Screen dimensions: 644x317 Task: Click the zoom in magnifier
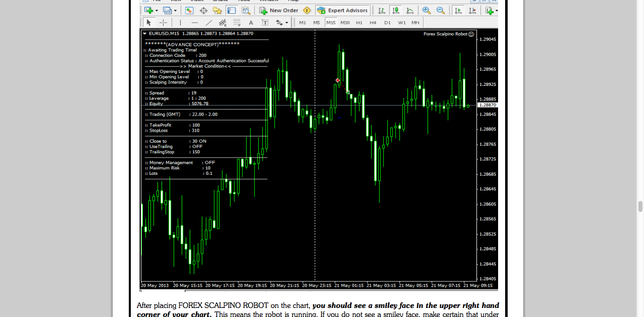[x=426, y=10]
